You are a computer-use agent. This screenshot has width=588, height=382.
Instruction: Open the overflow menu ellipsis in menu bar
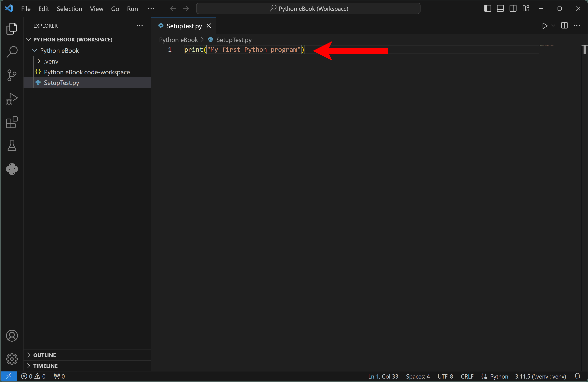pyautogui.click(x=151, y=8)
